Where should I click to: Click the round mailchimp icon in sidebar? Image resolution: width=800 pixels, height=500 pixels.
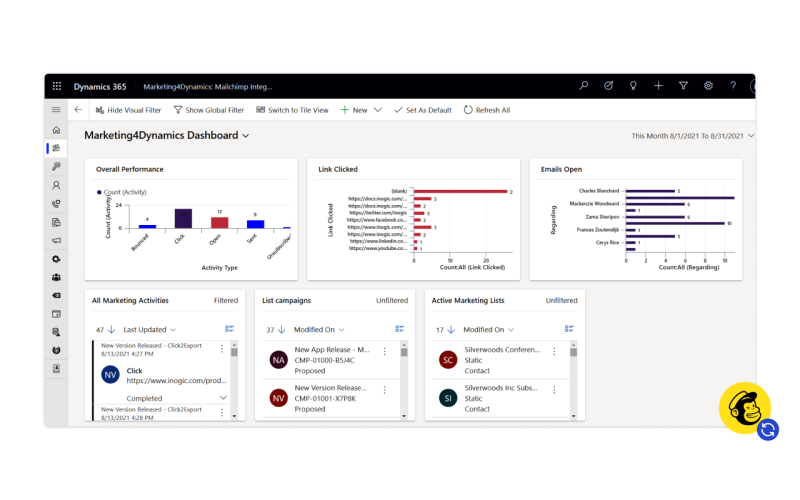tap(56, 350)
